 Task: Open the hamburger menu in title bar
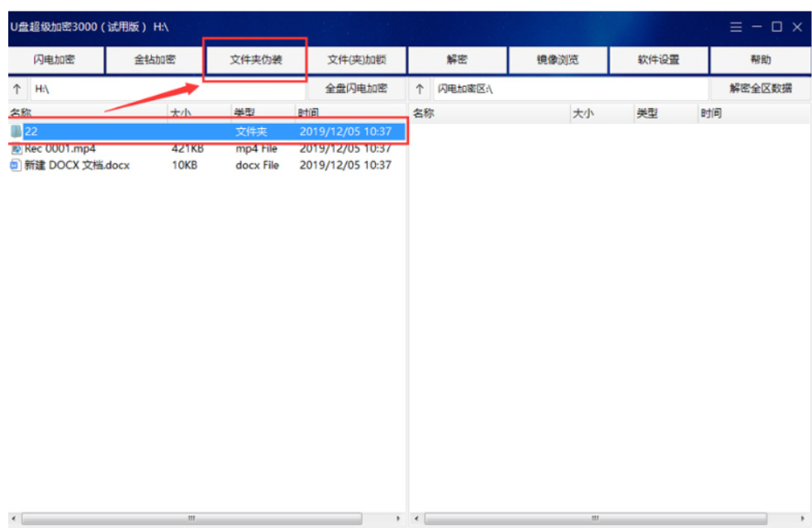(x=735, y=27)
